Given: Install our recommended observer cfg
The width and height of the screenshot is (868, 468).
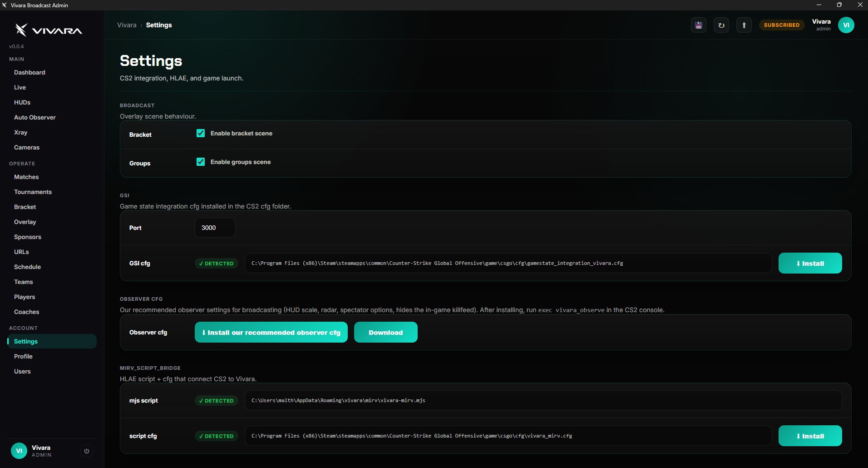Looking at the screenshot, I should point(271,332).
